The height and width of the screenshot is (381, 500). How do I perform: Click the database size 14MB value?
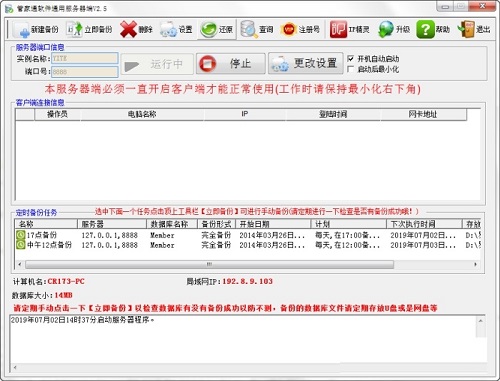64,295
